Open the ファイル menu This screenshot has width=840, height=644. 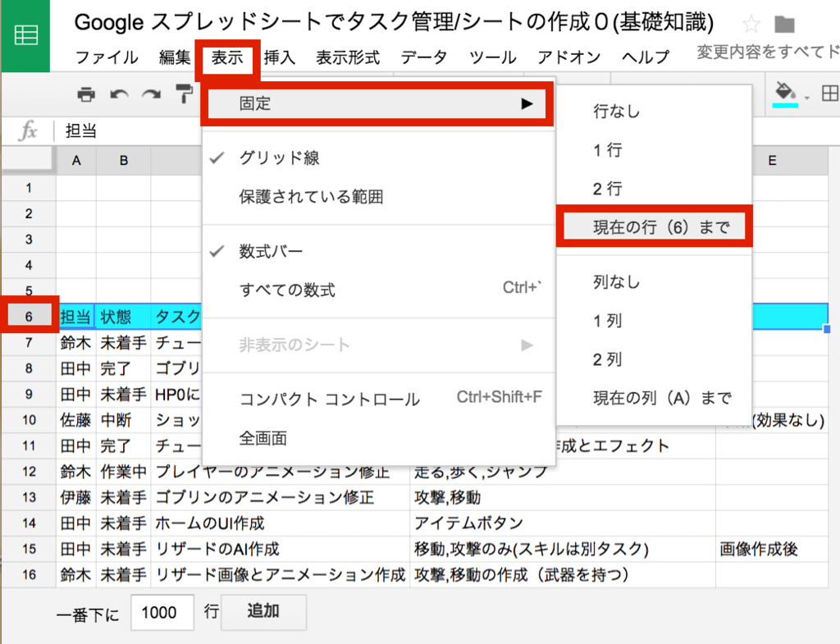point(107,57)
